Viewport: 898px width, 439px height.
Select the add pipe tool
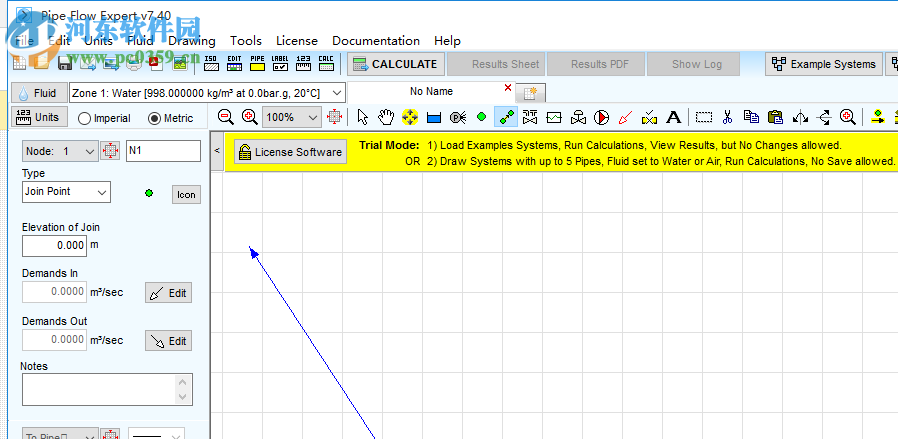coord(506,117)
